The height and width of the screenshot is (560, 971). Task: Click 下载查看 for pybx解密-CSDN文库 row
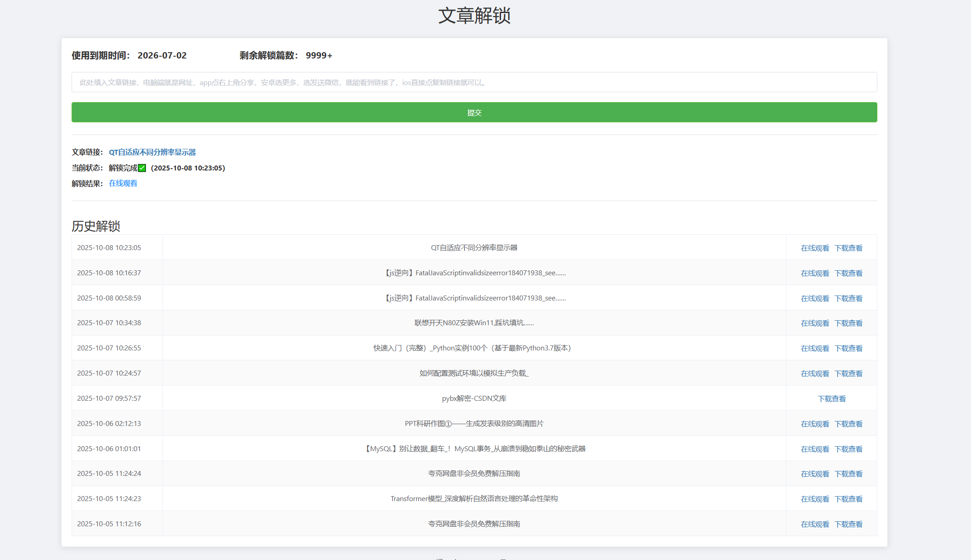[831, 399]
